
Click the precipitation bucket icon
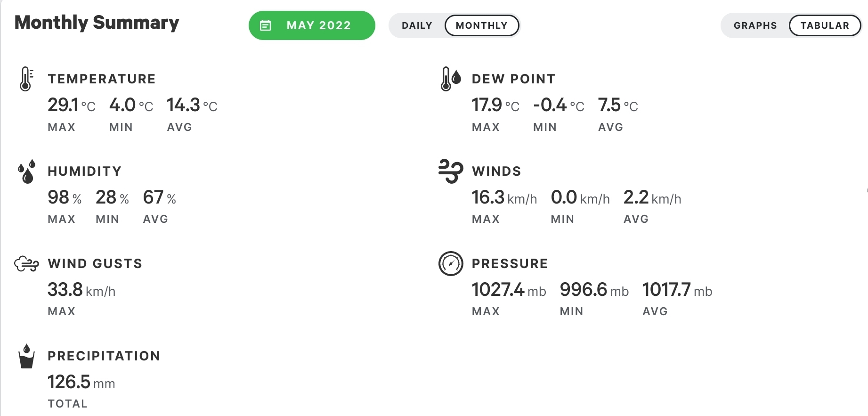pos(26,356)
